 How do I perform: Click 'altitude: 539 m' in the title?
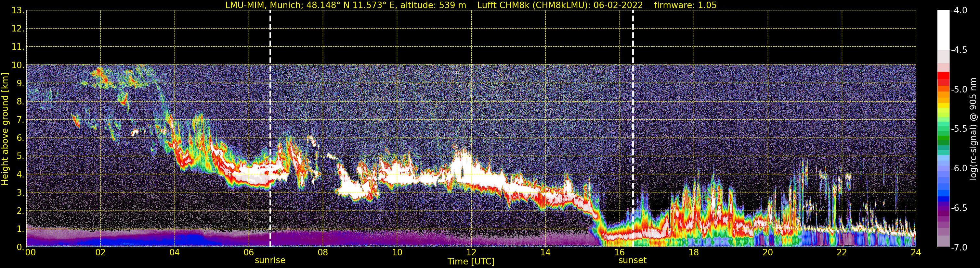click(433, 5)
